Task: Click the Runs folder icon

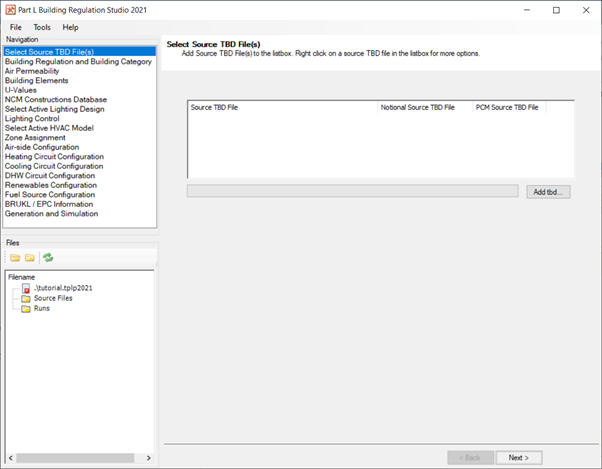Action: pos(26,309)
